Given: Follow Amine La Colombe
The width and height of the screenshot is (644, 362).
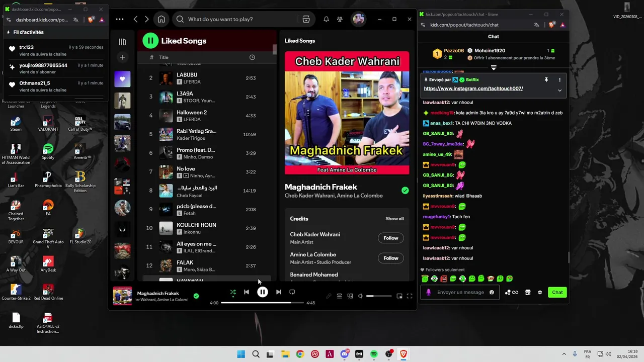Looking at the screenshot, I should click(x=390, y=258).
